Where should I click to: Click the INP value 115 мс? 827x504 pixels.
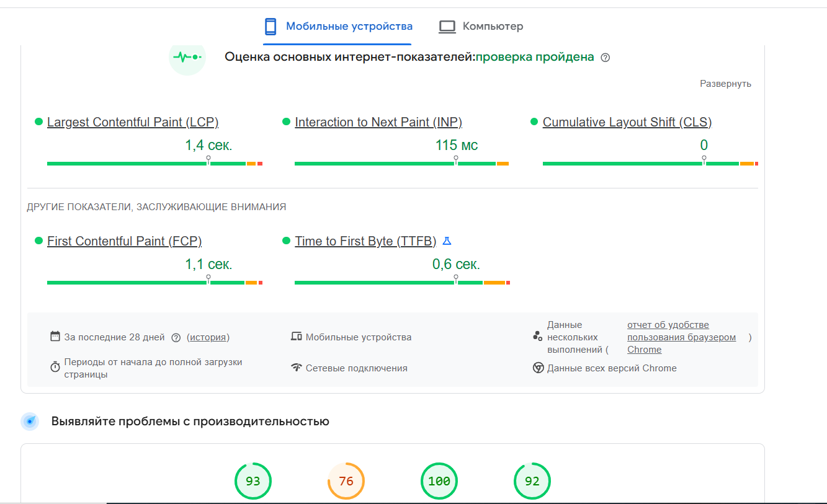coord(457,146)
